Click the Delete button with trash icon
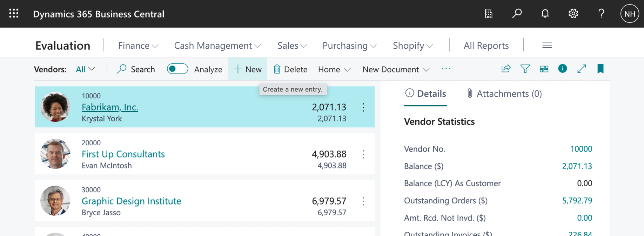This screenshot has height=236, width=644. click(290, 69)
